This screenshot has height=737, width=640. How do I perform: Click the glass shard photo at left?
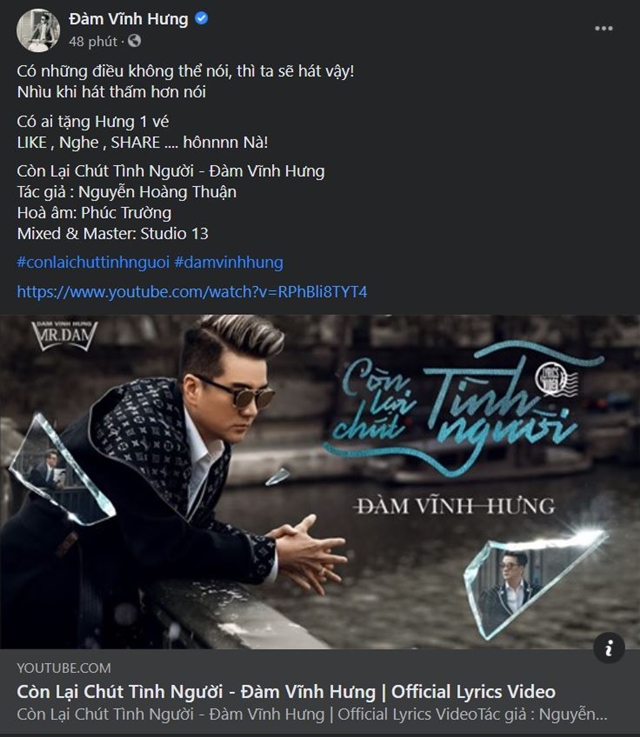pyautogui.click(x=59, y=470)
